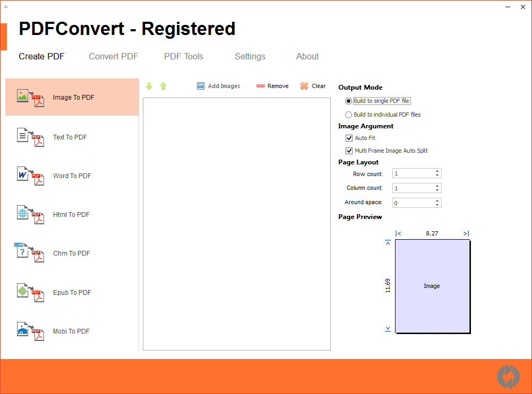Select Html To PDF label
The image size is (532, 394).
click(71, 214)
